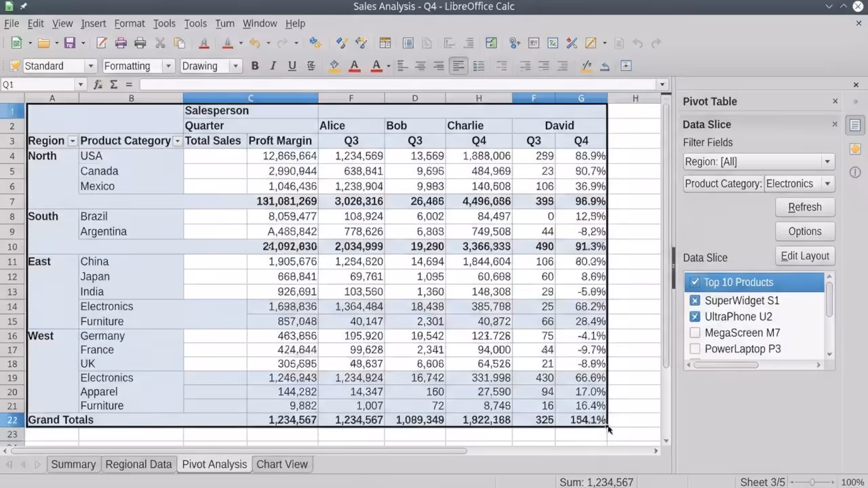Click the Save floppy disk icon
The image size is (868, 488).
(x=69, y=43)
